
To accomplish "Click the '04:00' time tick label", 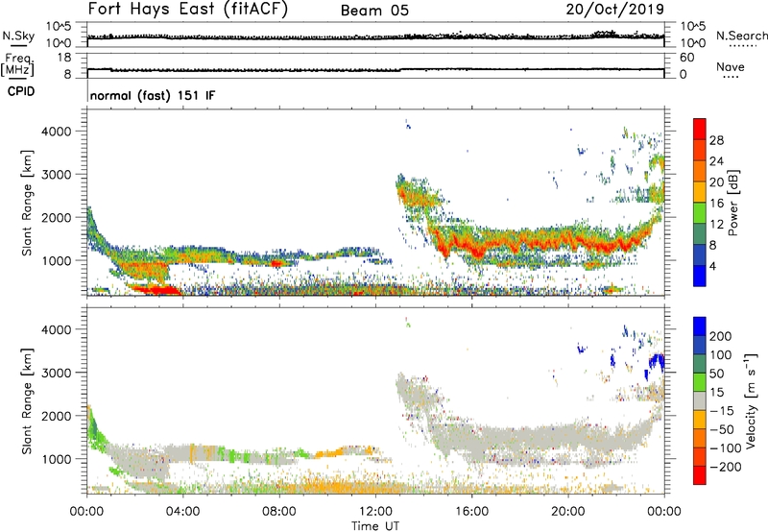I will (x=182, y=512).
